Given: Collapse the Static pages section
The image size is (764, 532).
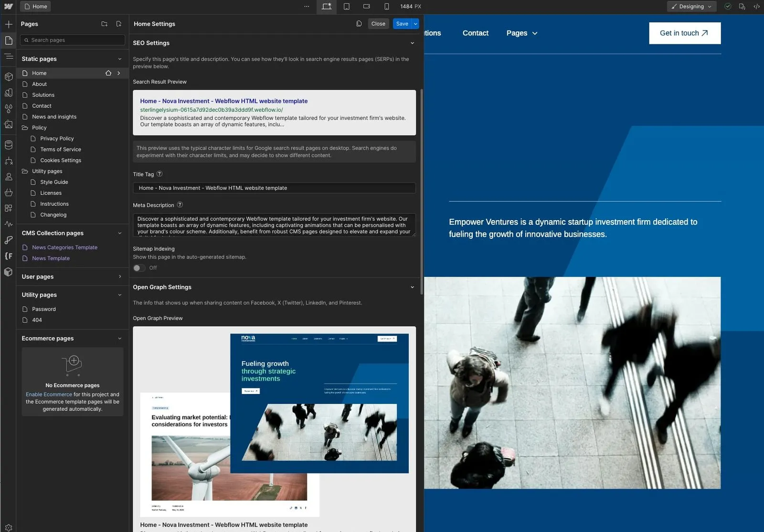Looking at the screenshot, I should click(119, 58).
